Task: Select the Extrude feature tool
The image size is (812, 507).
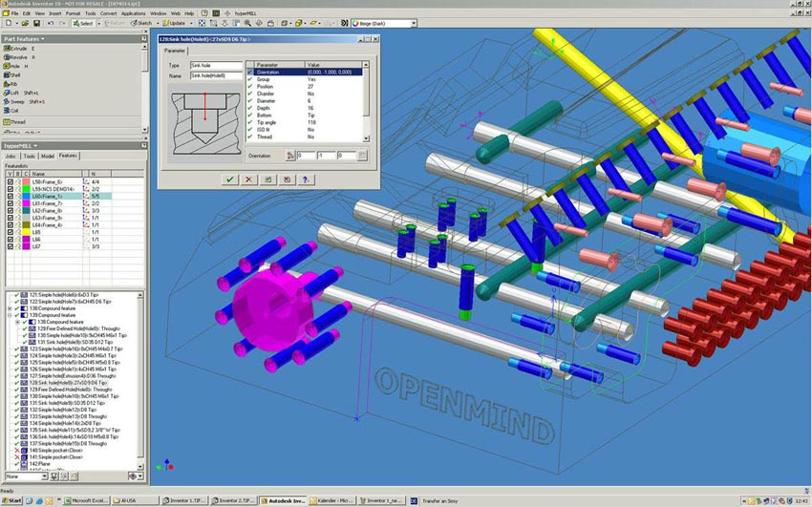Action: (x=19, y=49)
